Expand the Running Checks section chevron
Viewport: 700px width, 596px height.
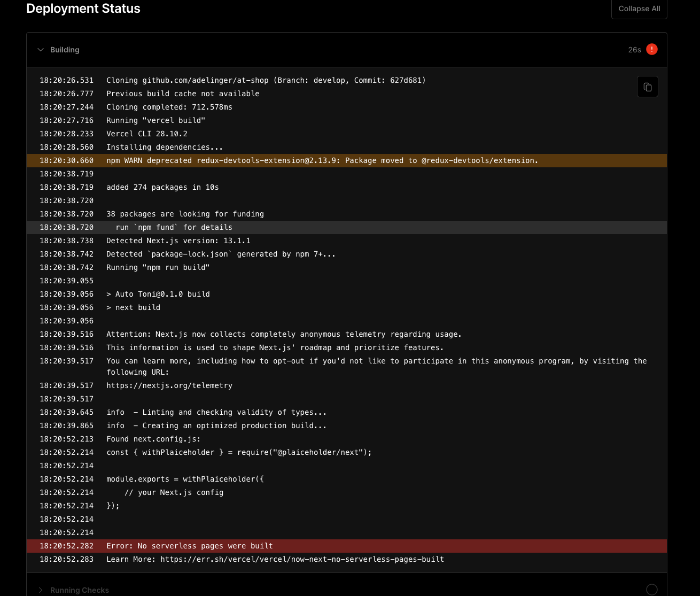tap(41, 590)
